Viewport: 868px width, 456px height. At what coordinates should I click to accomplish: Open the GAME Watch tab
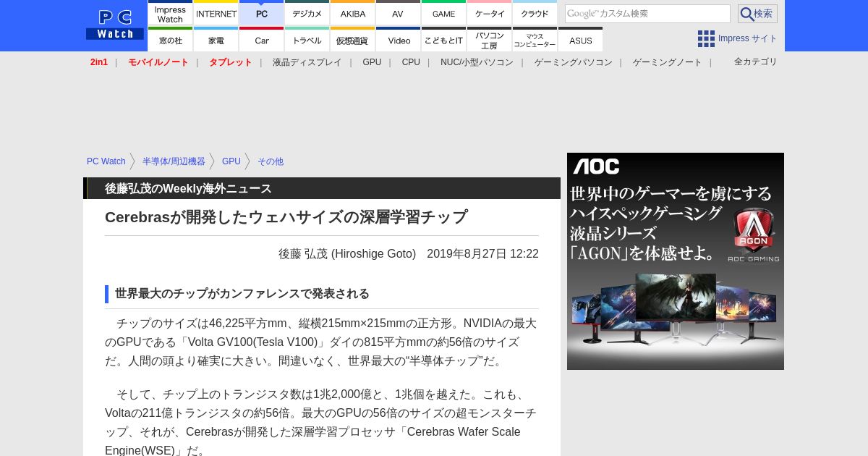pos(444,13)
